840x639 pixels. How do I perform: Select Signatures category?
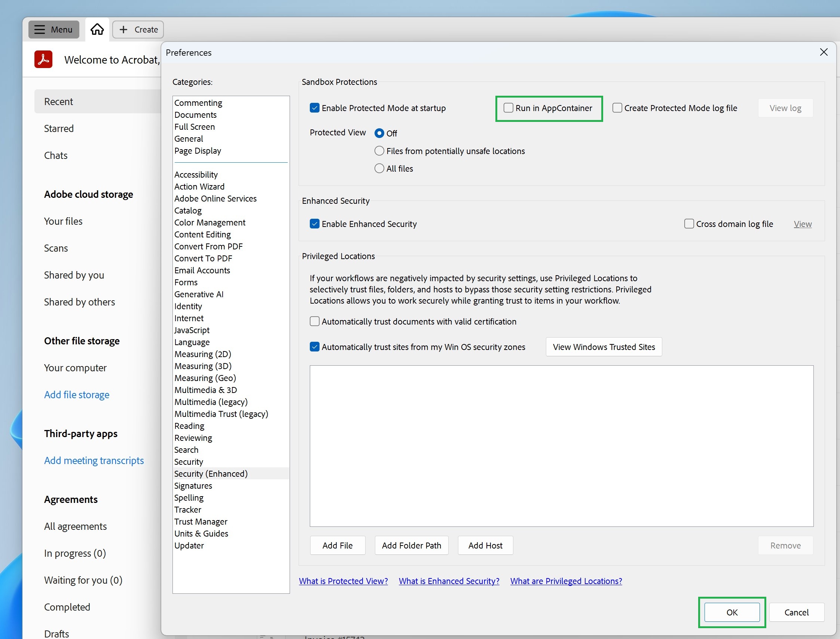[x=231, y=486]
